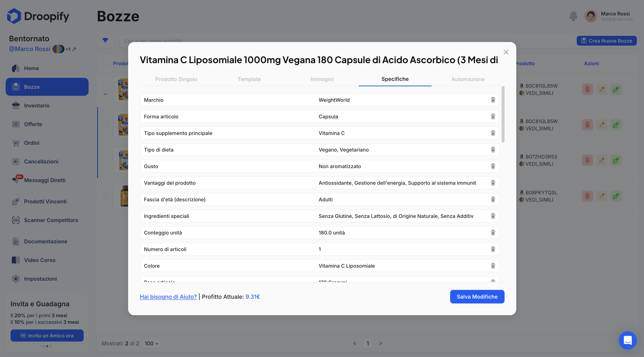The width and height of the screenshot is (644, 357).
Task: Publish the B08PKYTQSL draft with rocket
Action: (616, 196)
